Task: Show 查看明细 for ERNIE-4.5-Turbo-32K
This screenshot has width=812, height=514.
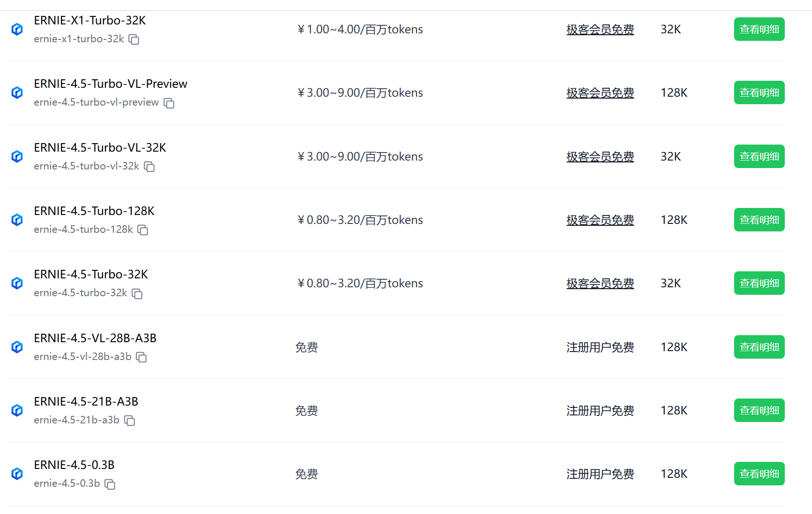Action: tap(759, 283)
